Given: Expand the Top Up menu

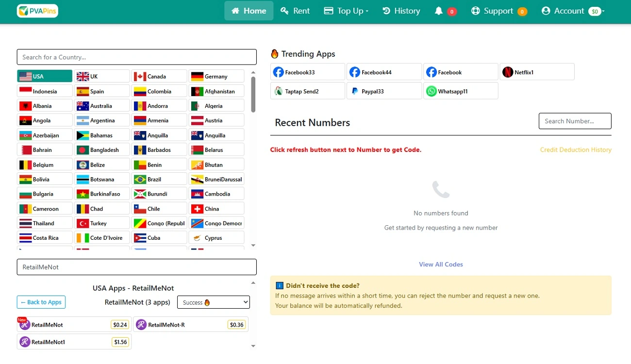Looking at the screenshot, I should 346,11.
